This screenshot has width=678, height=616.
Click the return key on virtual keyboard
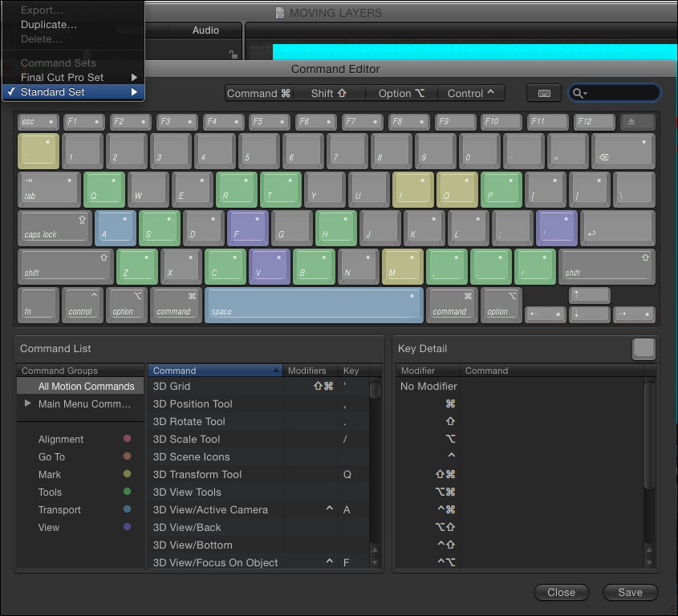617,228
